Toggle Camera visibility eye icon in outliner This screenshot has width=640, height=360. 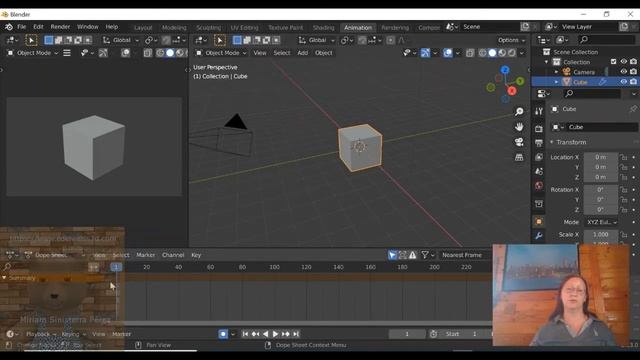tap(624, 71)
